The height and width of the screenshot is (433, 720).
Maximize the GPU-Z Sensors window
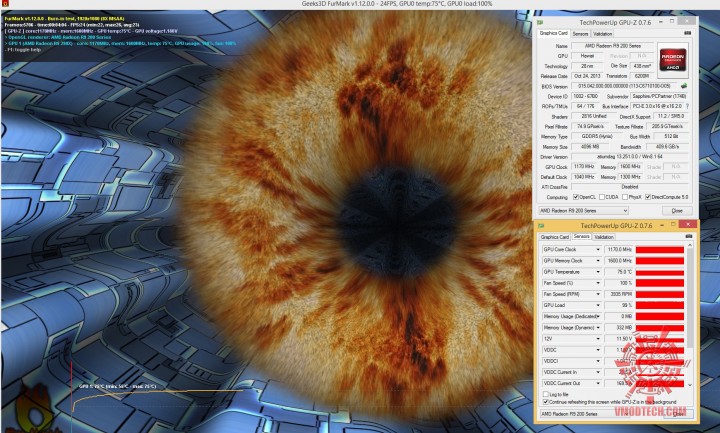pos(674,225)
